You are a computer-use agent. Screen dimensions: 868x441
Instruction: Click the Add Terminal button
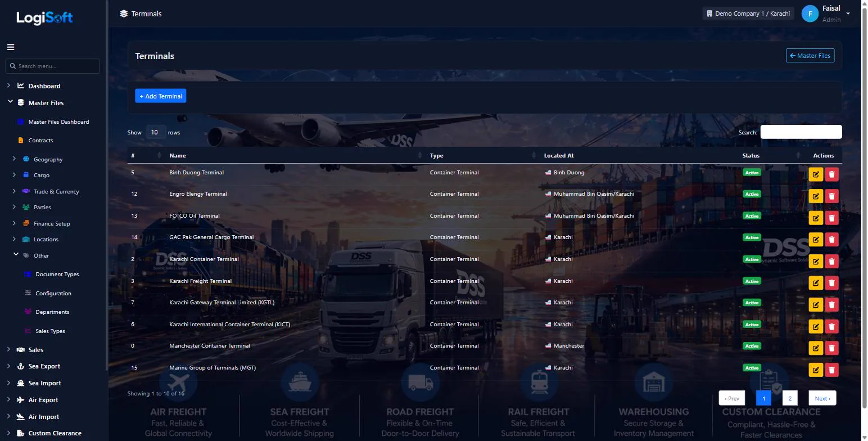click(x=161, y=96)
